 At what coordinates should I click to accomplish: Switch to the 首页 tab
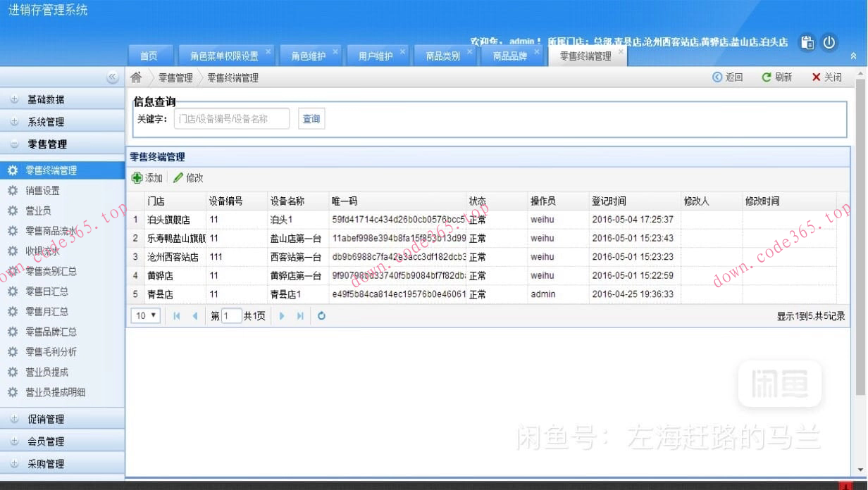150,55
